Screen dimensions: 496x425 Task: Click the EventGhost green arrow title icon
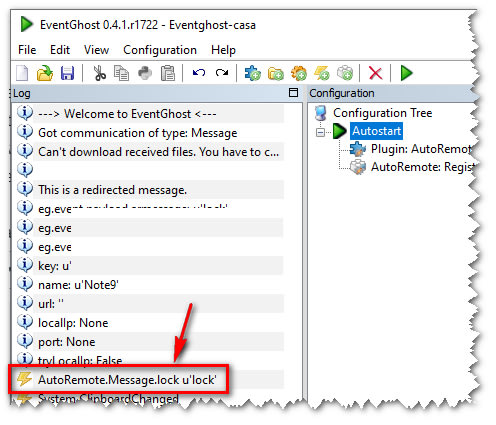(x=26, y=24)
